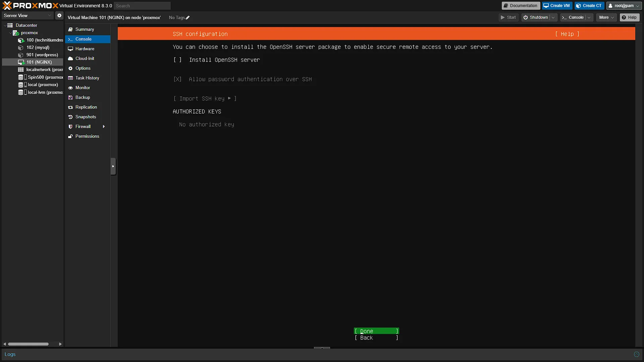Screen dimensions: 644x362
Task: Open the root@pam user menu
Action: [x=624, y=6]
